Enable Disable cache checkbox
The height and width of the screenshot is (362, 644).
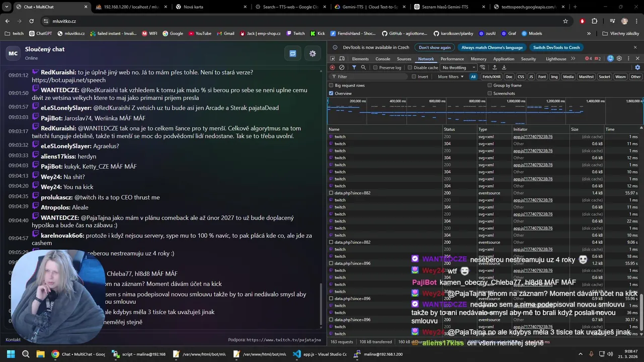410,67
